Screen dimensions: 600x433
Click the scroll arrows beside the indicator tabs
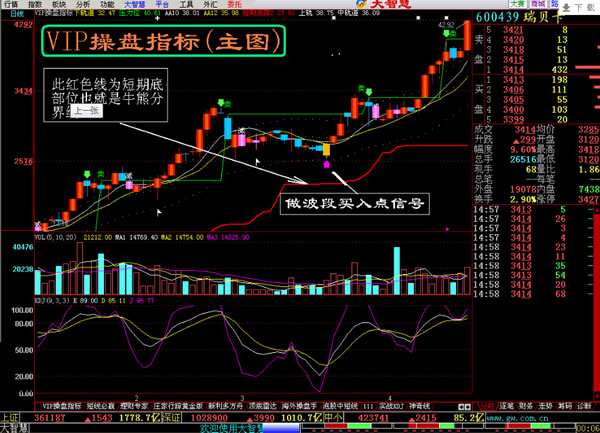pyautogui.click(x=464, y=407)
